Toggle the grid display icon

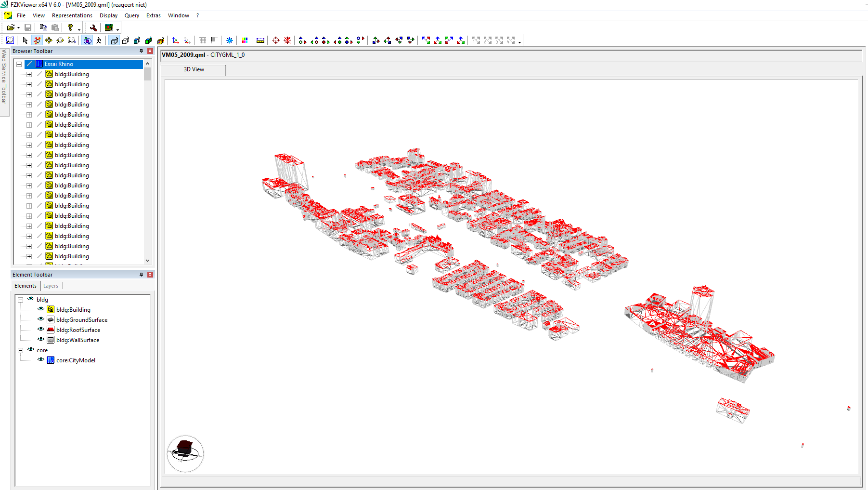tap(202, 40)
